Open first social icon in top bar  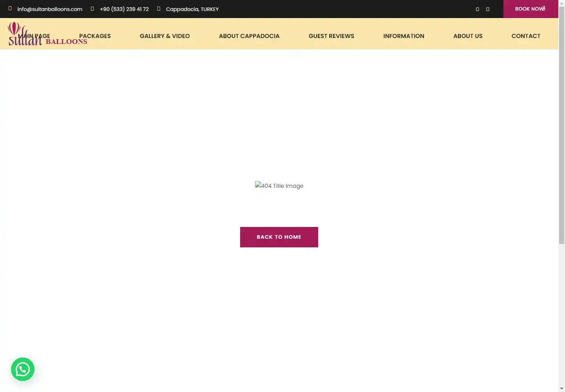tap(478, 9)
